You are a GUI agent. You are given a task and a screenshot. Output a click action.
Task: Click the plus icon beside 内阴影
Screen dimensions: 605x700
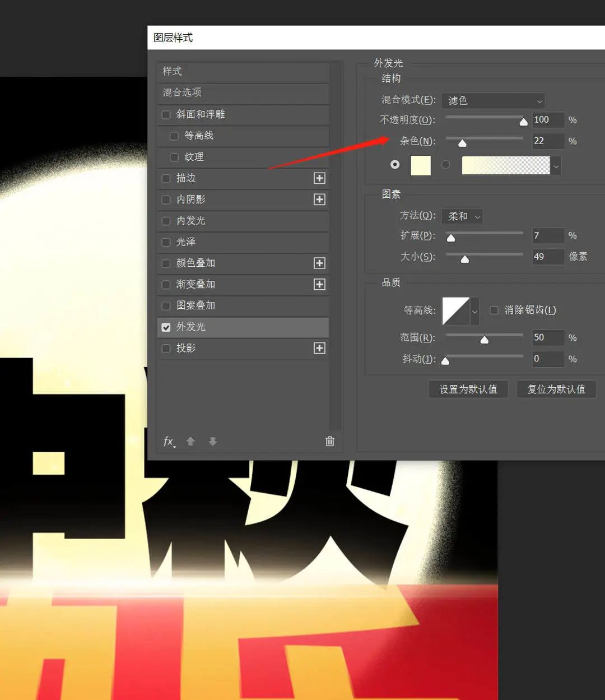click(x=319, y=200)
